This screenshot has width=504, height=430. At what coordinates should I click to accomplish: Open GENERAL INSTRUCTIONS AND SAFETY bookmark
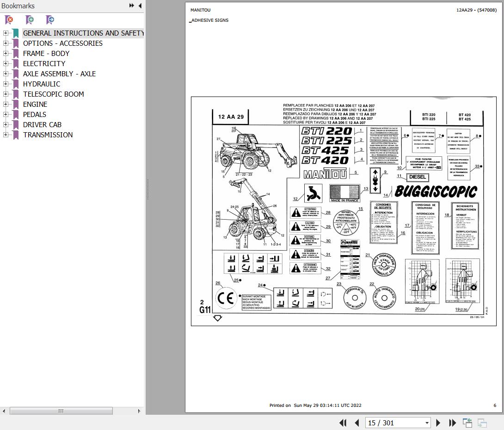tap(83, 33)
